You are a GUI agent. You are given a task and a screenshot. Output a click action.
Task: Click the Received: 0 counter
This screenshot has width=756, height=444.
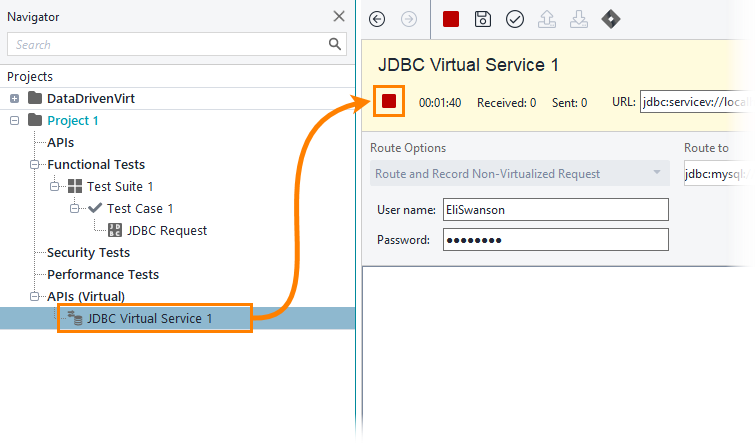(506, 103)
